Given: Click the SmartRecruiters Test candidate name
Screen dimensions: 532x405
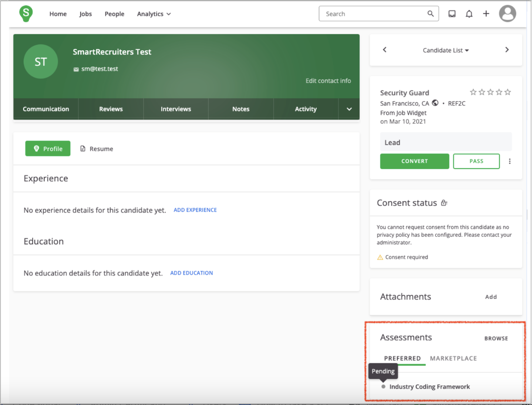Looking at the screenshot, I should tap(112, 52).
